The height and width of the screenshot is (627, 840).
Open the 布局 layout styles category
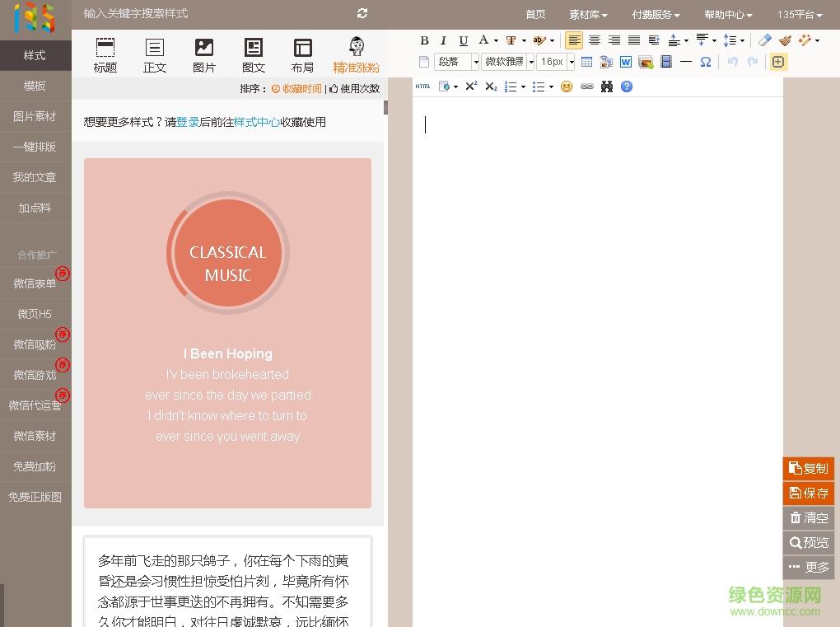[x=302, y=51]
